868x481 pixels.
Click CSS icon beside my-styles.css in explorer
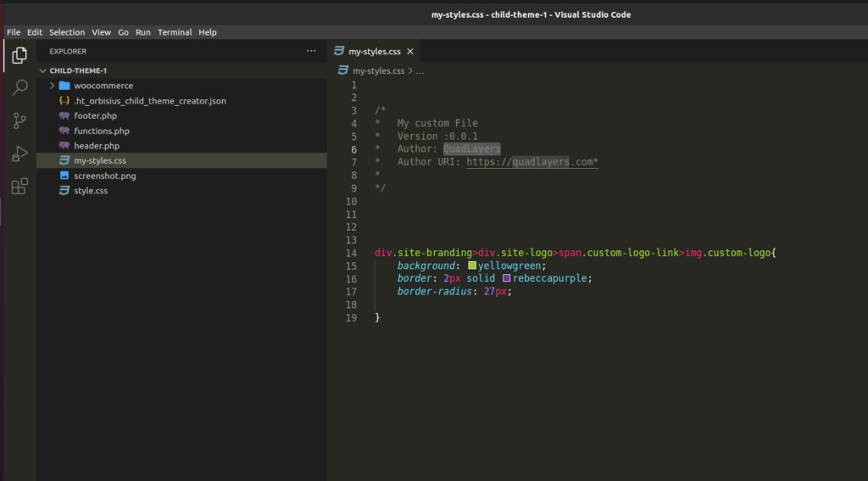pos(64,160)
